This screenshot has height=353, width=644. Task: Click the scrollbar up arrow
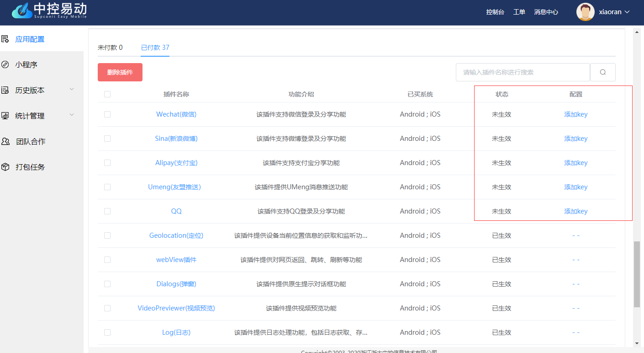click(637, 32)
